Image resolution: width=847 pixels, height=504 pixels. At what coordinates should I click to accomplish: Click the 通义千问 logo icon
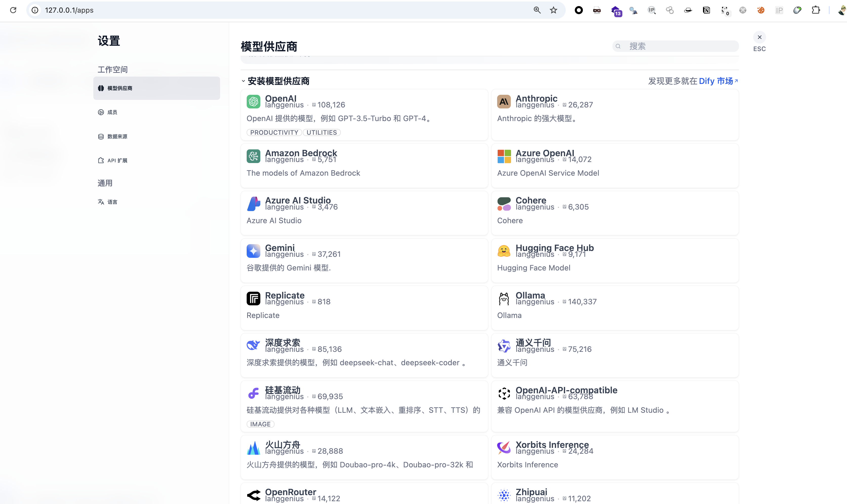[x=504, y=346]
